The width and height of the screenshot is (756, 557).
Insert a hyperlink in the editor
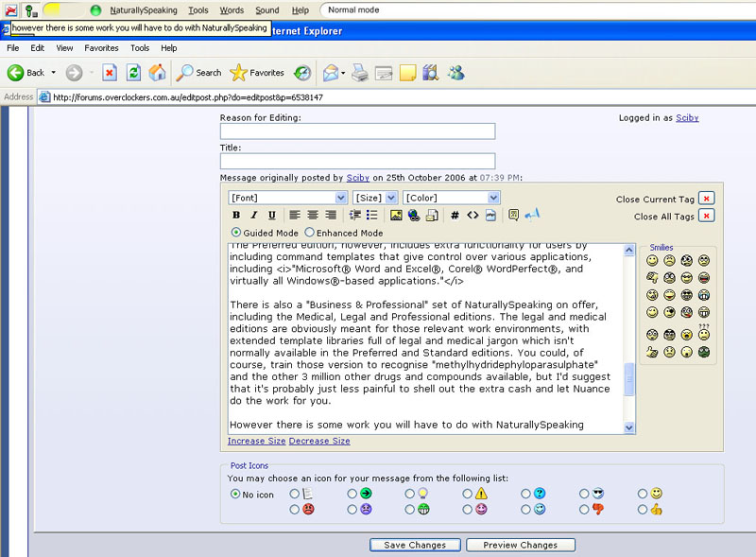pyautogui.click(x=414, y=216)
